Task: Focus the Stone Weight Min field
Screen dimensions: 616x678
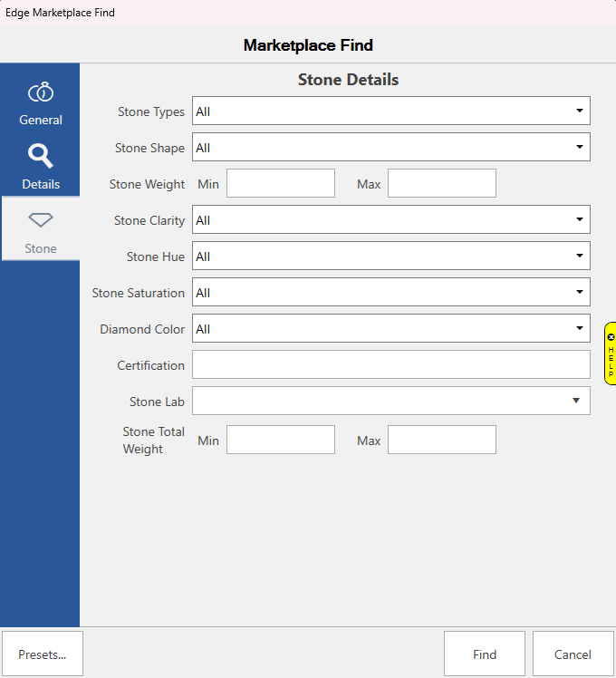Action: [x=280, y=183]
